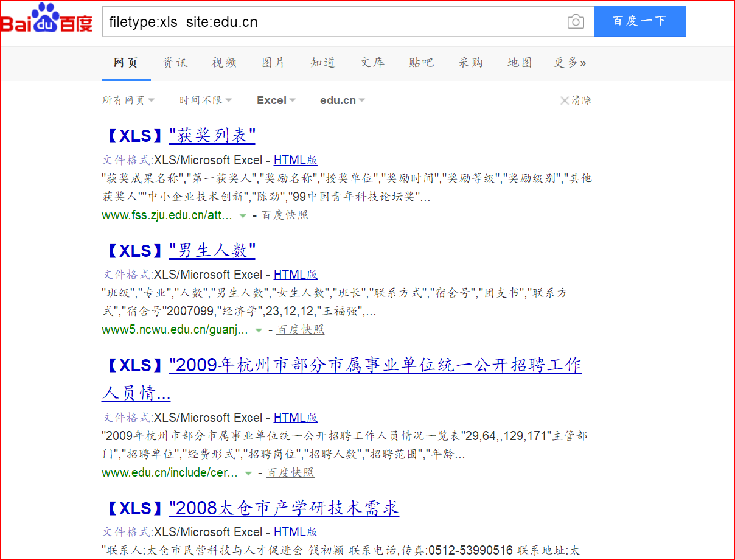This screenshot has height=560, width=735.
Task: Open HTML版 link under 男生人数
Action: click(x=296, y=275)
